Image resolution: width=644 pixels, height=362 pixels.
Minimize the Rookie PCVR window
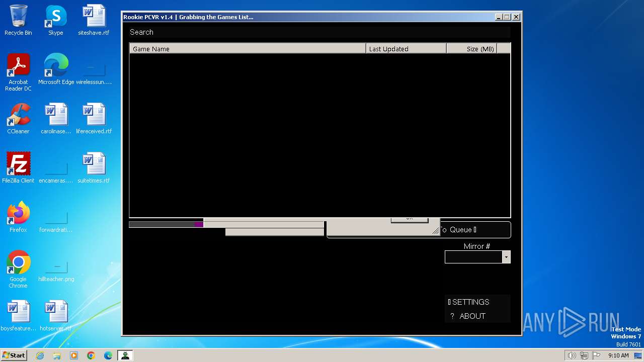(x=499, y=17)
